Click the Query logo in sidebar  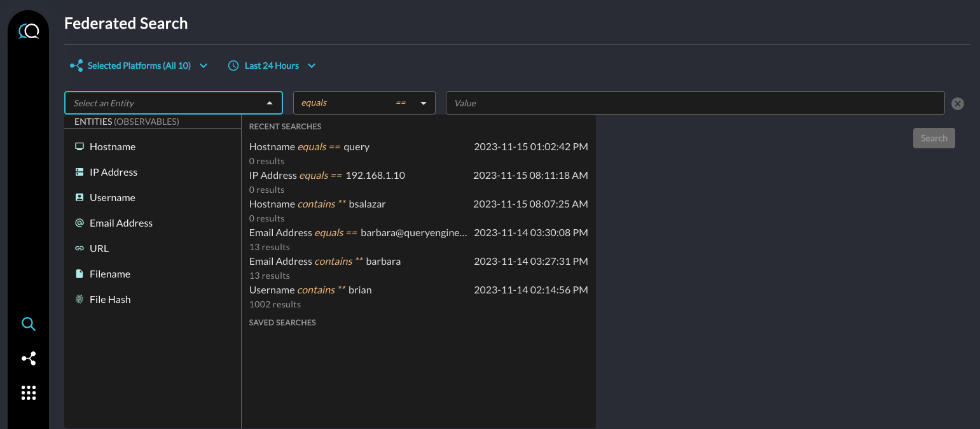pyautogui.click(x=29, y=31)
